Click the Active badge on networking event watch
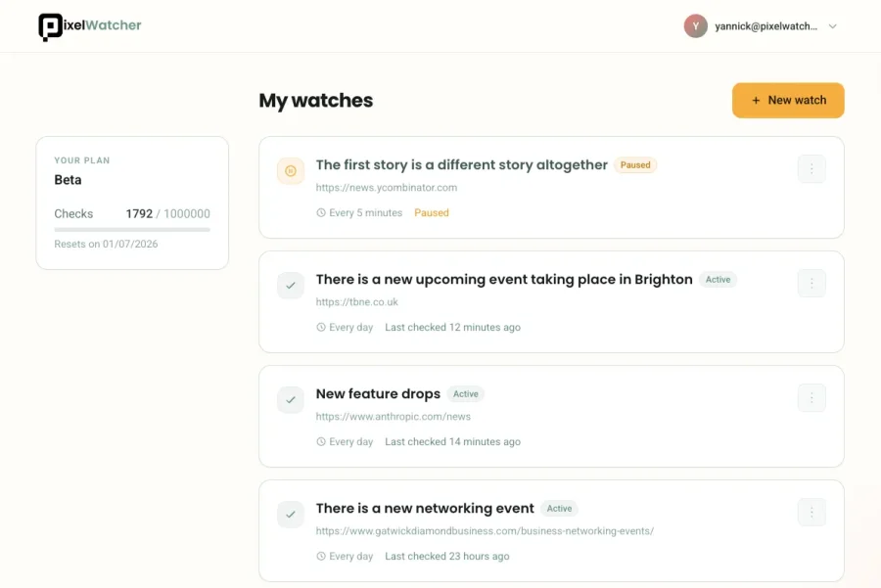Image resolution: width=881 pixels, height=588 pixels. 560,509
